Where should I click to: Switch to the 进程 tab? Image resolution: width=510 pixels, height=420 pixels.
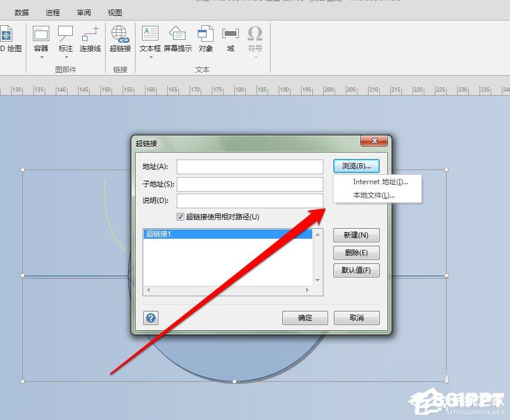coord(53,13)
